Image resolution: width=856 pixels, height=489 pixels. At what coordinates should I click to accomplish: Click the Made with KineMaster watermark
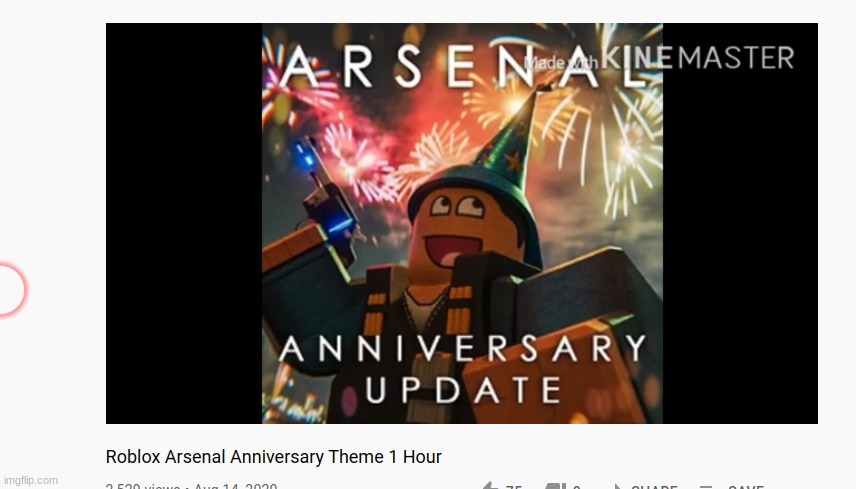(658, 58)
